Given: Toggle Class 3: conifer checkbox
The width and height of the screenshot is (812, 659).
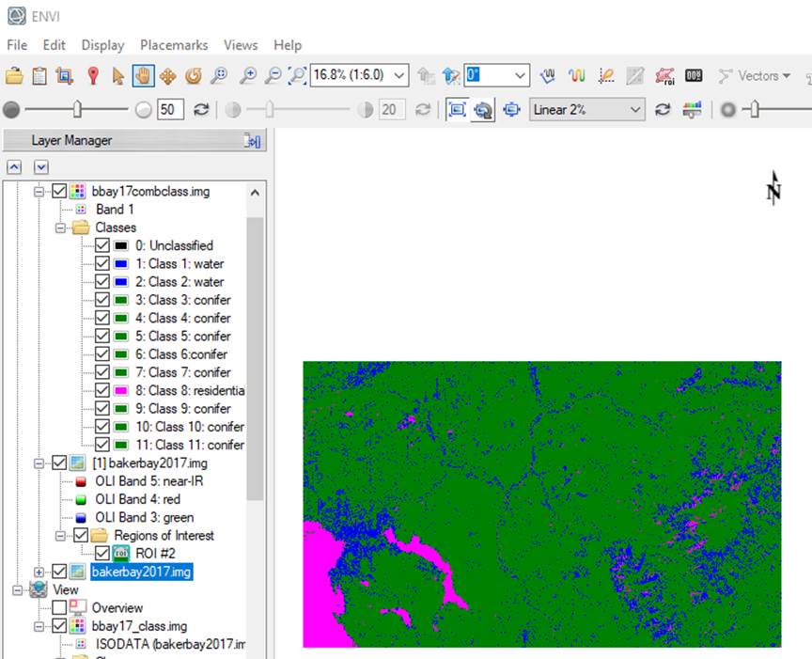Looking at the screenshot, I should point(102,300).
